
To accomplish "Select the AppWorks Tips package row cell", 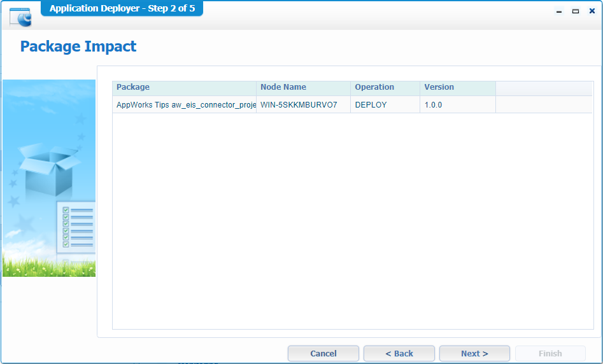I will [x=185, y=105].
